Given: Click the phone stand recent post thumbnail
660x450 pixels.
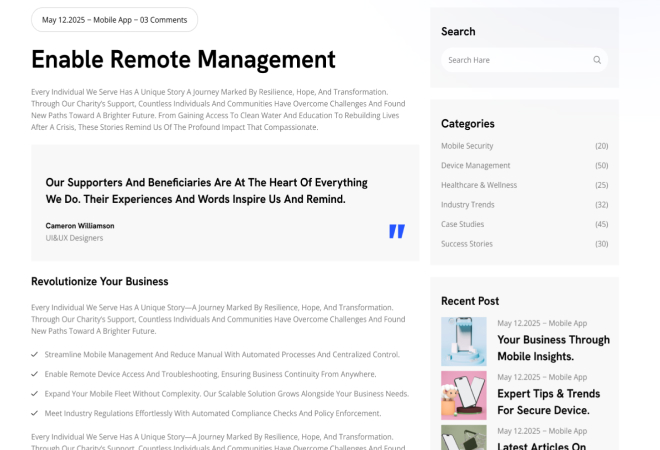Looking at the screenshot, I should click(x=463, y=341).
